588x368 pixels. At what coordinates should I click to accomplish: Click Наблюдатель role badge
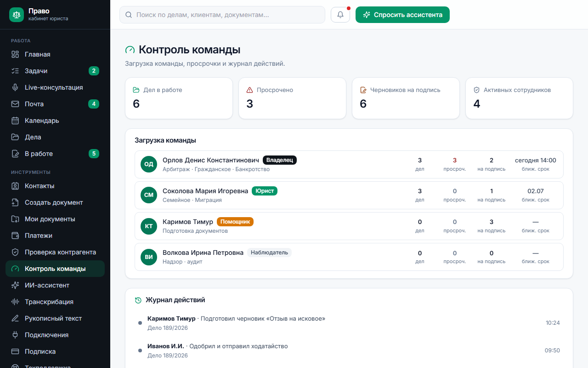(270, 253)
